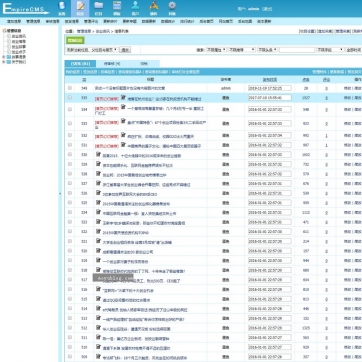Open the Plugins (插件) tools icon
Viewport: 362px width, 362px height.
coord(153,8)
